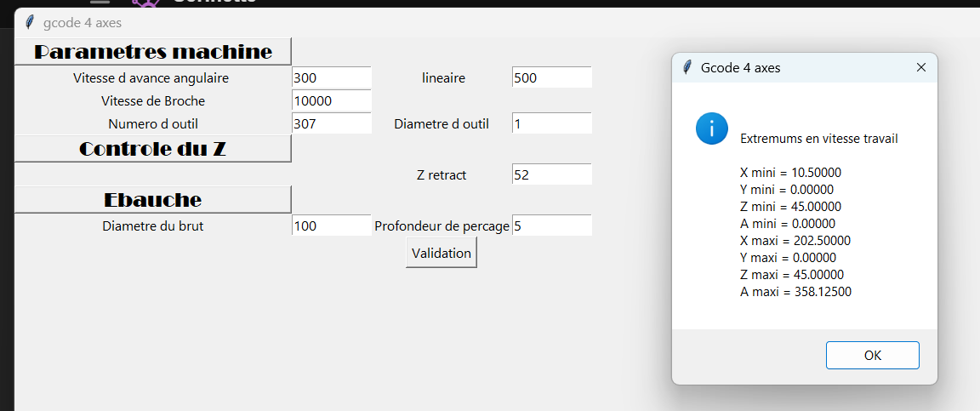Screen dimensions: 980x411
Task: Click OK in the Gcode dialog
Action: (x=872, y=356)
